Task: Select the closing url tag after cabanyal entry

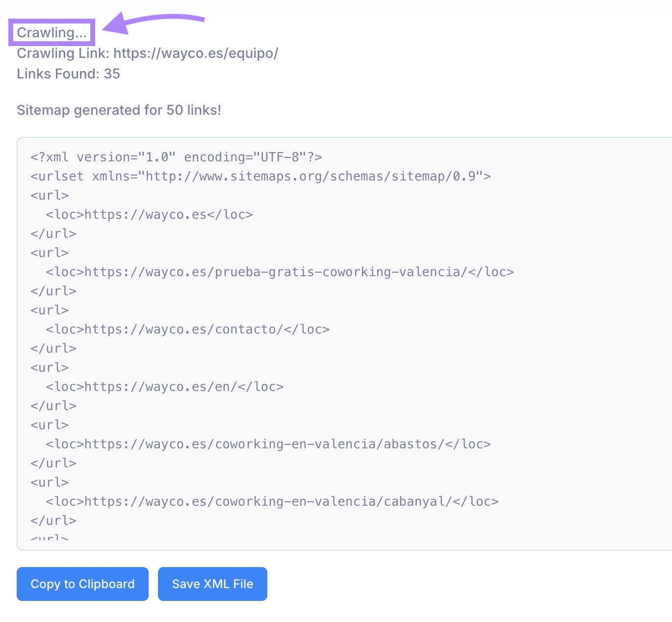Action: click(53, 520)
